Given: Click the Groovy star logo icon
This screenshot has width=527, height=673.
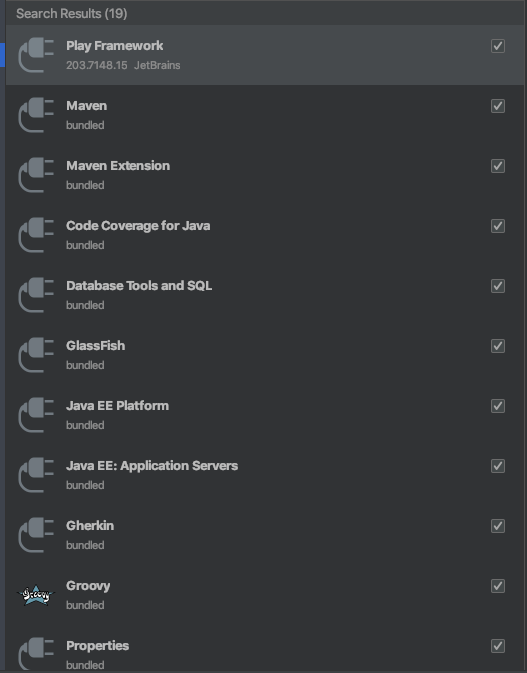Looking at the screenshot, I should [x=36, y=595].
